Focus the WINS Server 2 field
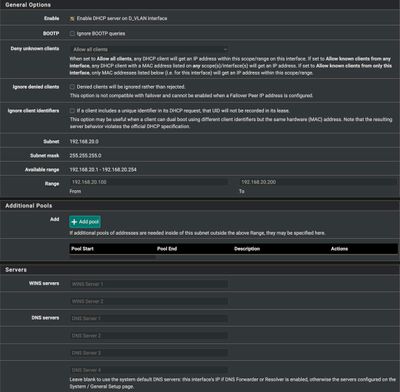This screenshot has width=400, height=392. point(149,301)
